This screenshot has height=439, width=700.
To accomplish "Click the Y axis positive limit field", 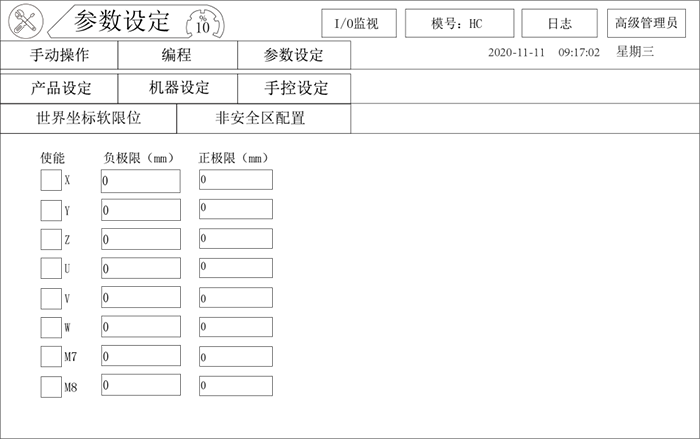I will click(x=235, y=209).
